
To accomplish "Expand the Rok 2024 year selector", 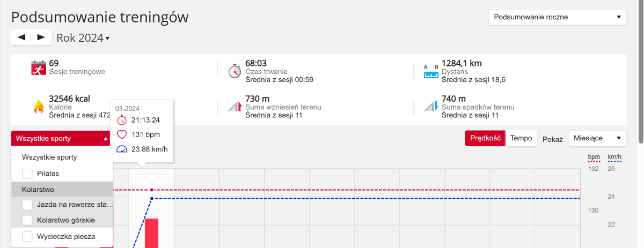I will tap(83, 38).
